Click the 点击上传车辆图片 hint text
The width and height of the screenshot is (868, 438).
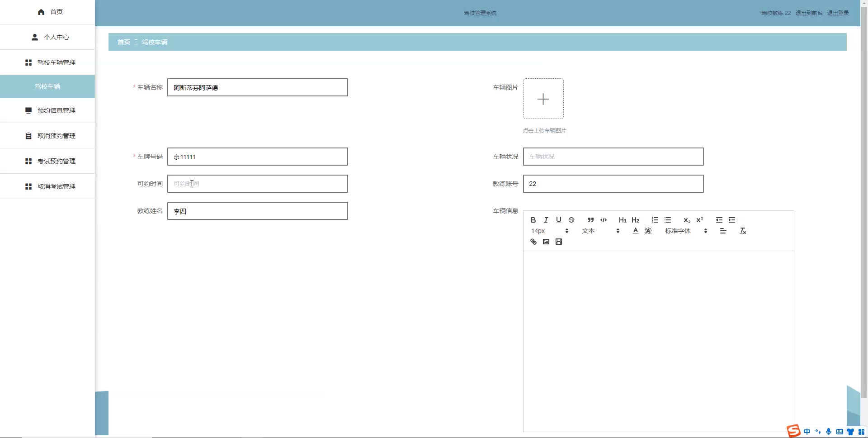pos(545,131)
